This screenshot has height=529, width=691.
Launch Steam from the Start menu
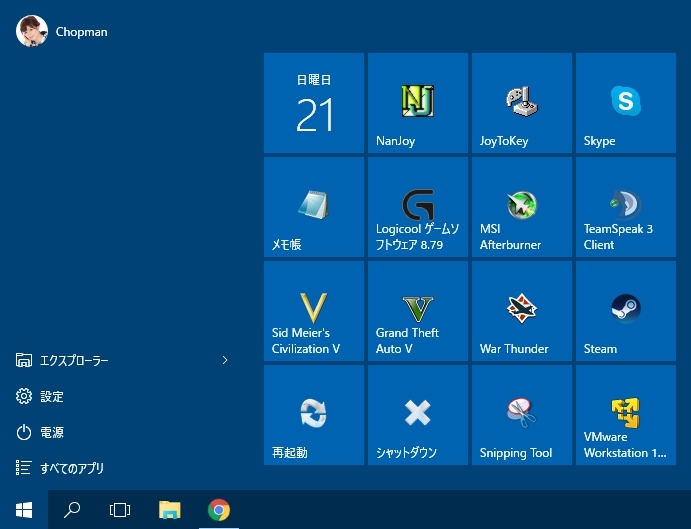coord(625,311)
